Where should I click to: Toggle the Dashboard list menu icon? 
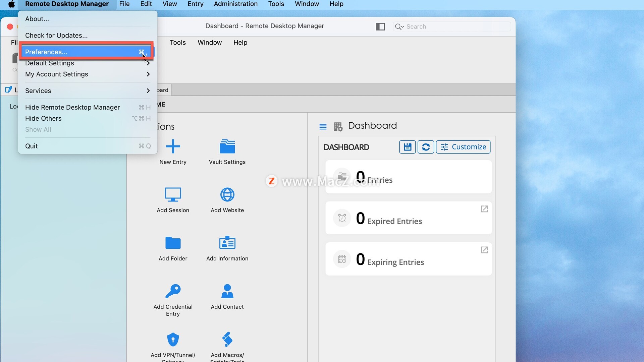click(x=323, y=126)
